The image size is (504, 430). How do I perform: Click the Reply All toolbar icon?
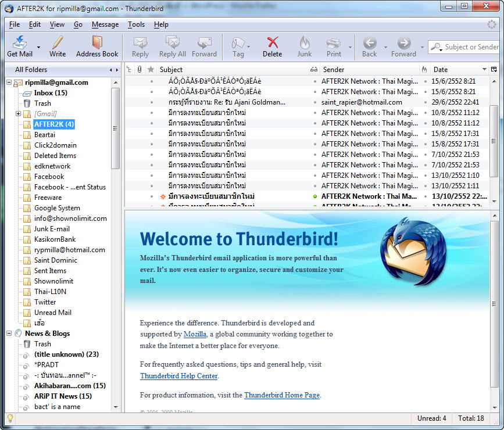point(173,46)
